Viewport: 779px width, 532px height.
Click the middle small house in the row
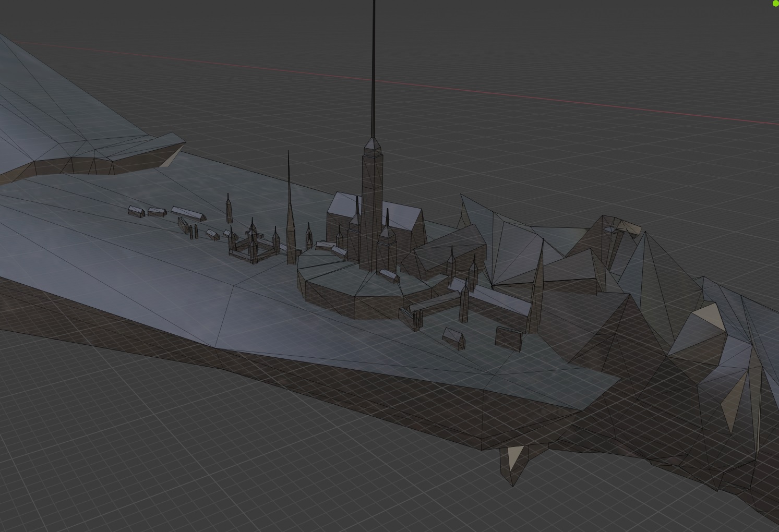[x=157, y=212]
